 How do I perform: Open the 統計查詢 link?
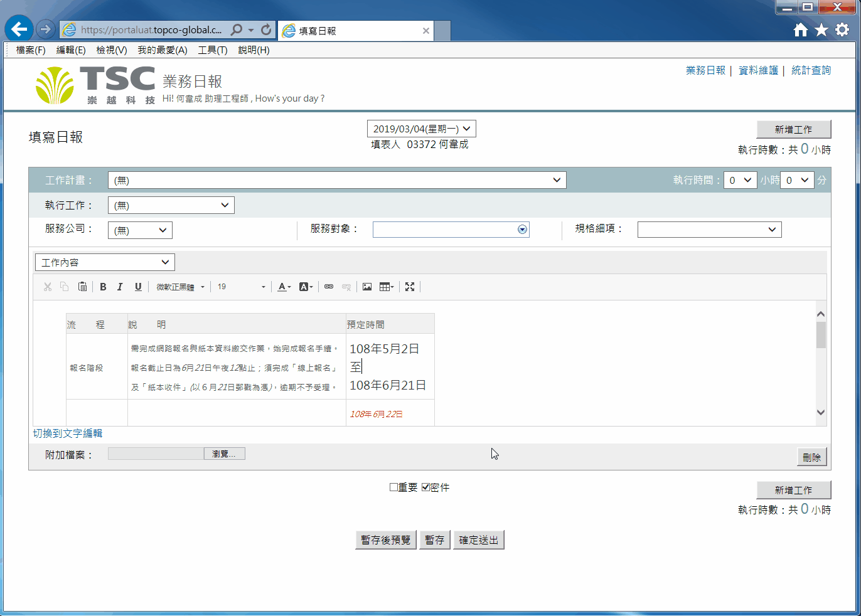(x=811, y=70)
